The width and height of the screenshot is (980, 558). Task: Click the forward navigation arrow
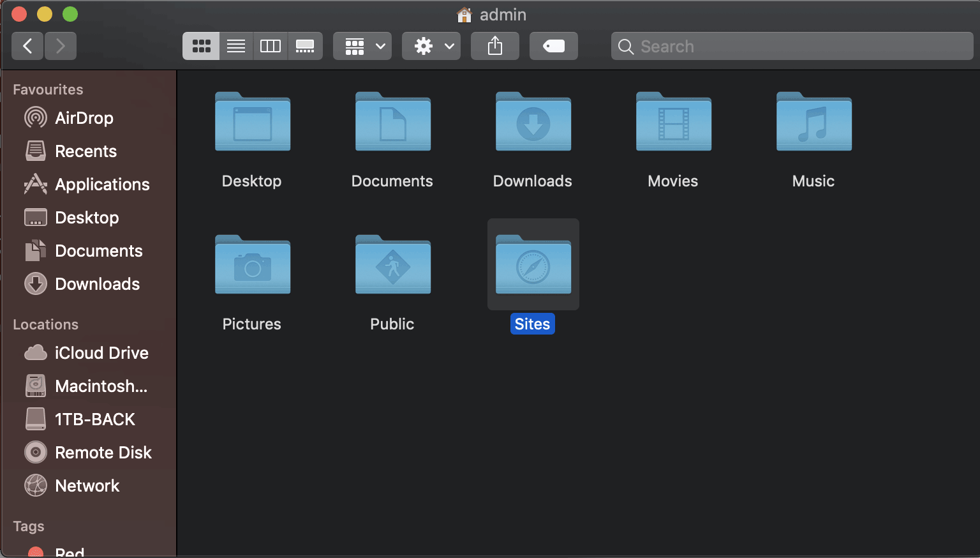point(61,46)
